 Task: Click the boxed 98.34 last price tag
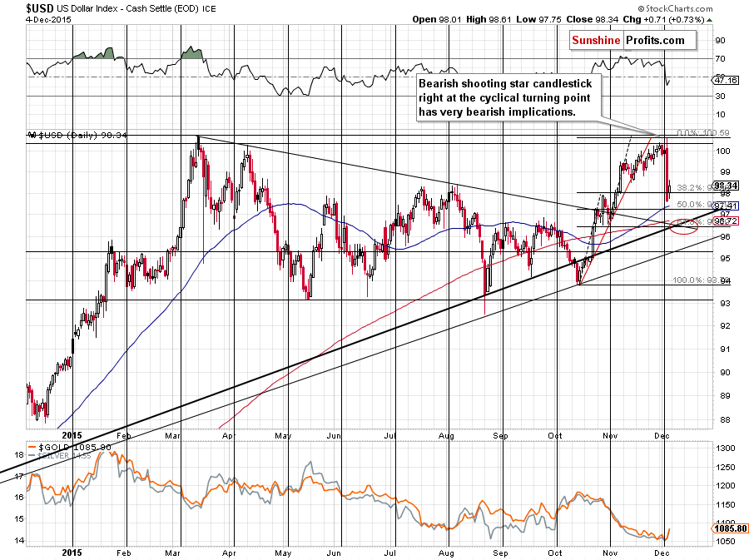pyautogui.click(x=726, y=186)
